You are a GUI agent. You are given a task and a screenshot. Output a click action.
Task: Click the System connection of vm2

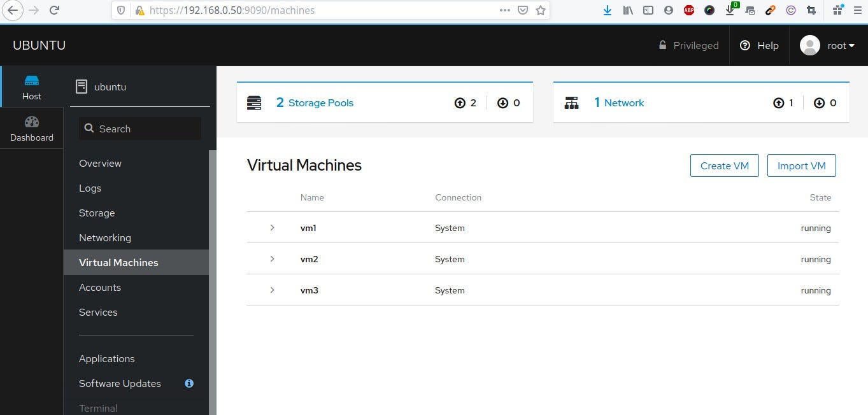pos(450,259)
